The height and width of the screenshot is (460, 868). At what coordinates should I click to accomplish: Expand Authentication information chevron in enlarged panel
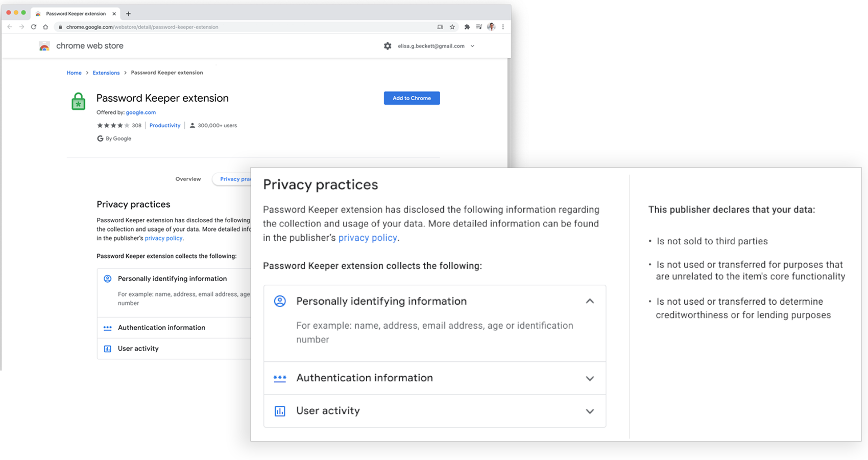click(x=590, y=379)
